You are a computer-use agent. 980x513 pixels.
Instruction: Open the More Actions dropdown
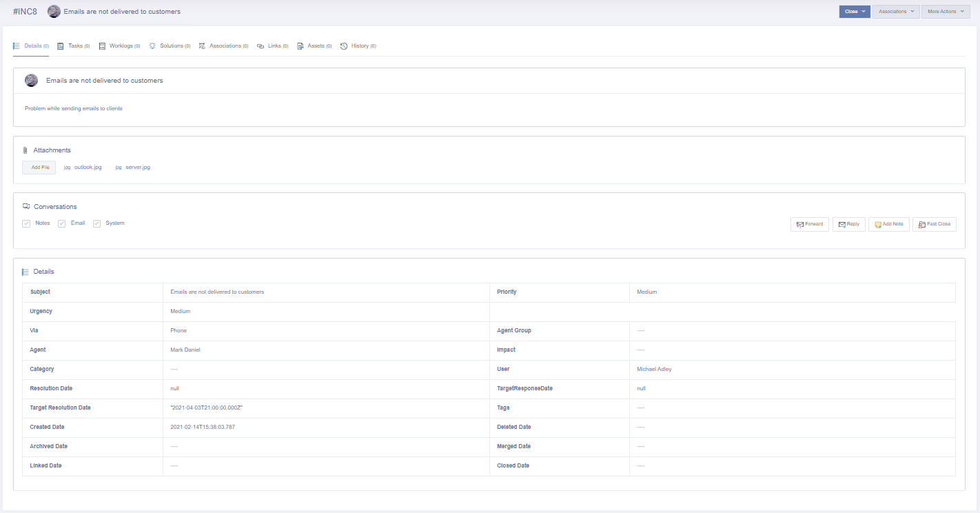[x=946, y=12]
